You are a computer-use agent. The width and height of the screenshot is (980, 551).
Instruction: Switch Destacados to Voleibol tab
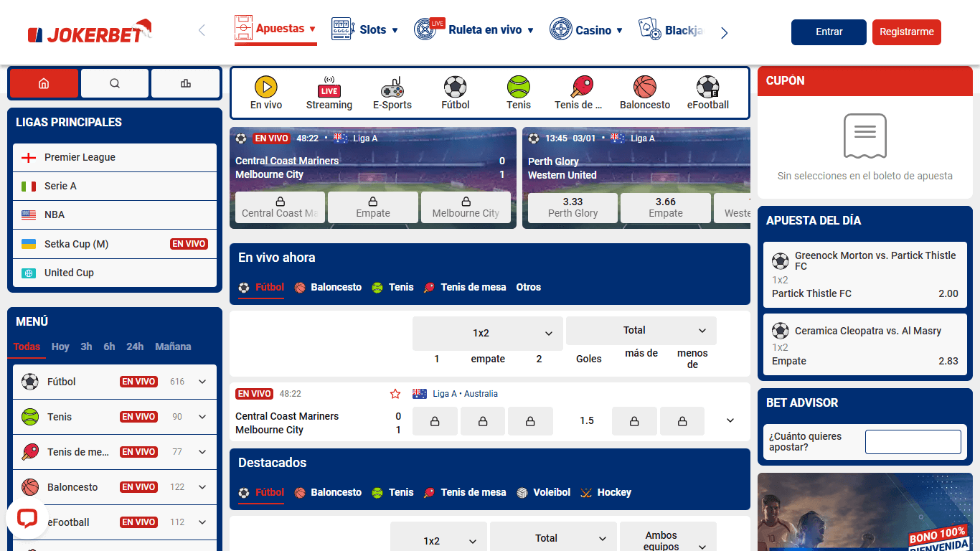[x=544, y=492]
